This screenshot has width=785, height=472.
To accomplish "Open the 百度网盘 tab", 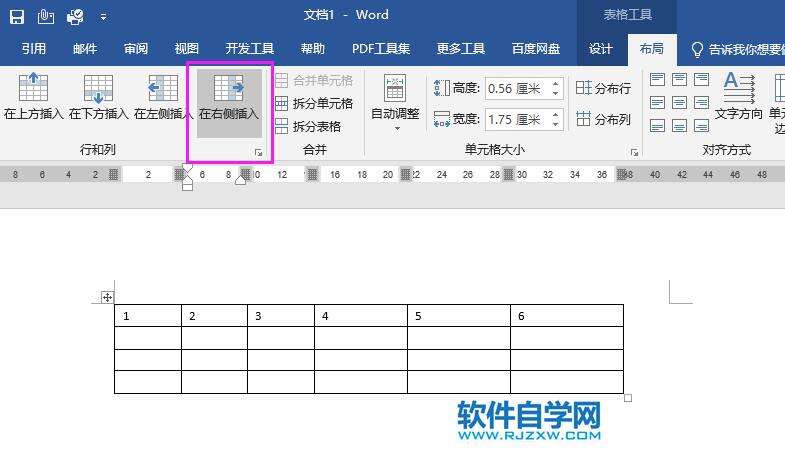I will click(536, 49).
